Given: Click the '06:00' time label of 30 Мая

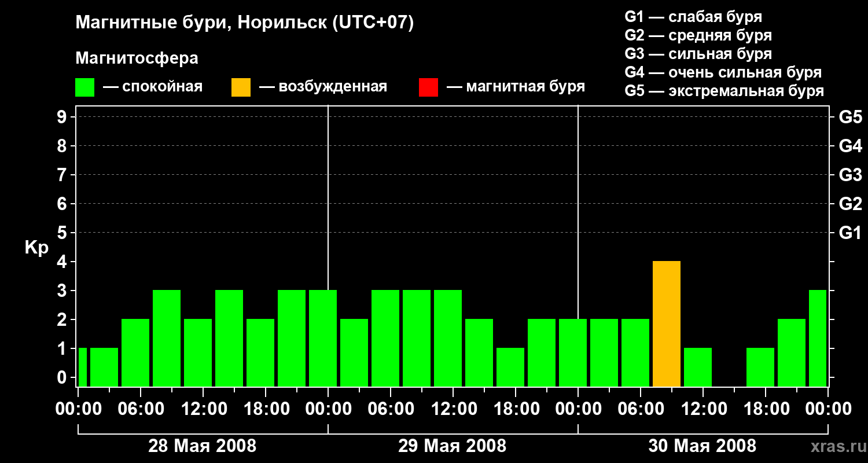Looking at the screenshot, I should click(641, 409).
